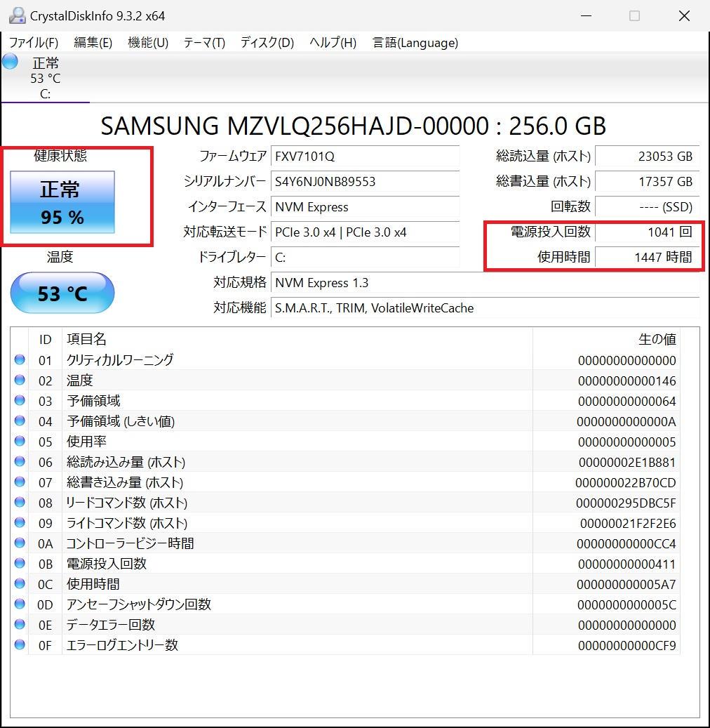Click raw value 0000000000CF9
The image size is (710, 728).
click(x=627, y=646)
